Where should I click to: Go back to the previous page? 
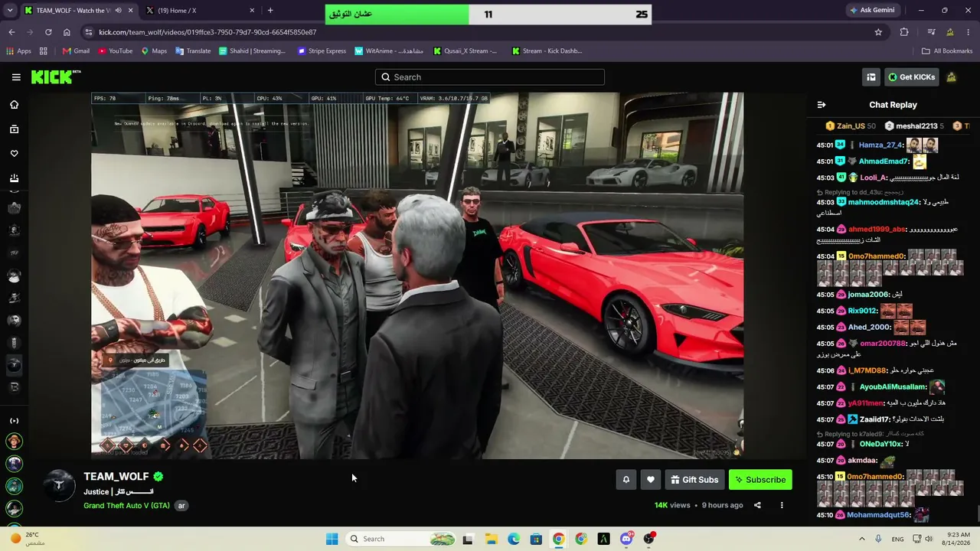click(x=11, y=32)
